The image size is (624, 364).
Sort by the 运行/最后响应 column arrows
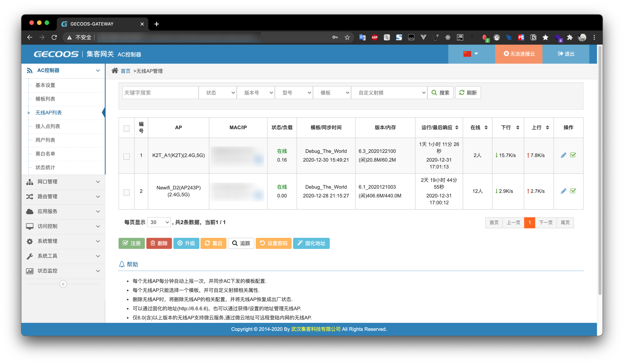[457, 127]
